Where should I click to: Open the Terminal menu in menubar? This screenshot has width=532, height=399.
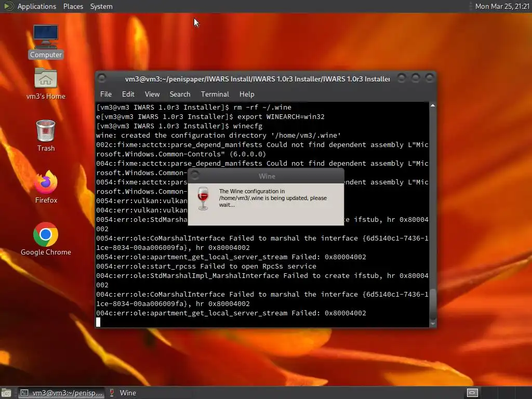click(215, 95)
